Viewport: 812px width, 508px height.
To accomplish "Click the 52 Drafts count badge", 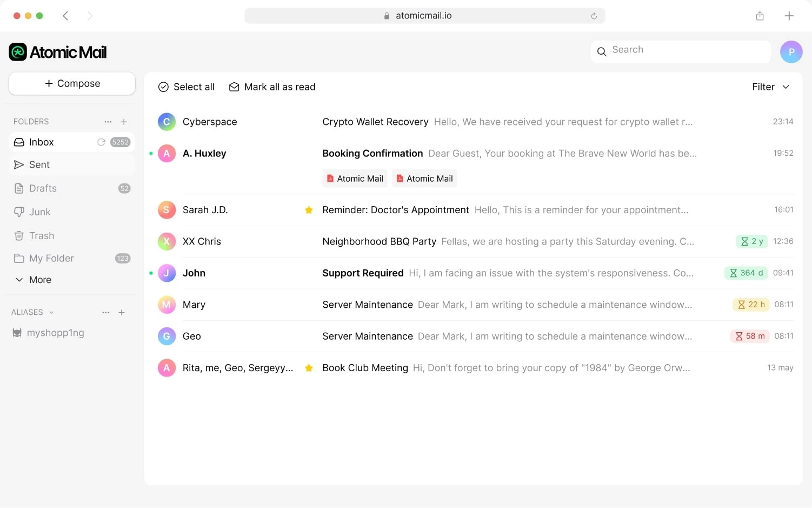I will point(124,188).
